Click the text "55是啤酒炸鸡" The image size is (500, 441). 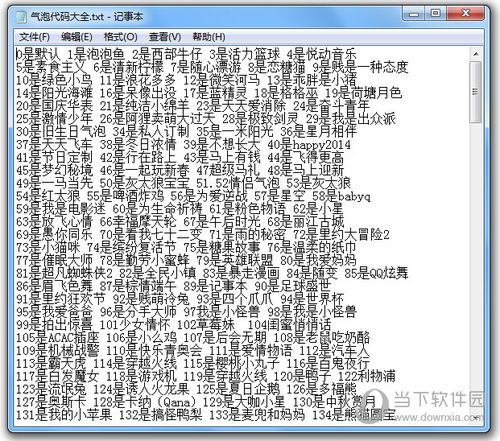pos(125,196)
